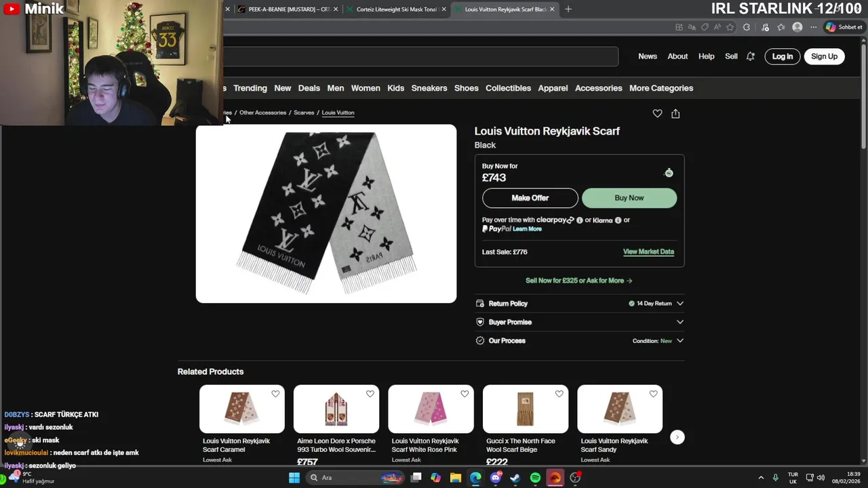Open Trending navigation item
868x488 pixels.
(x=250, y=88)
